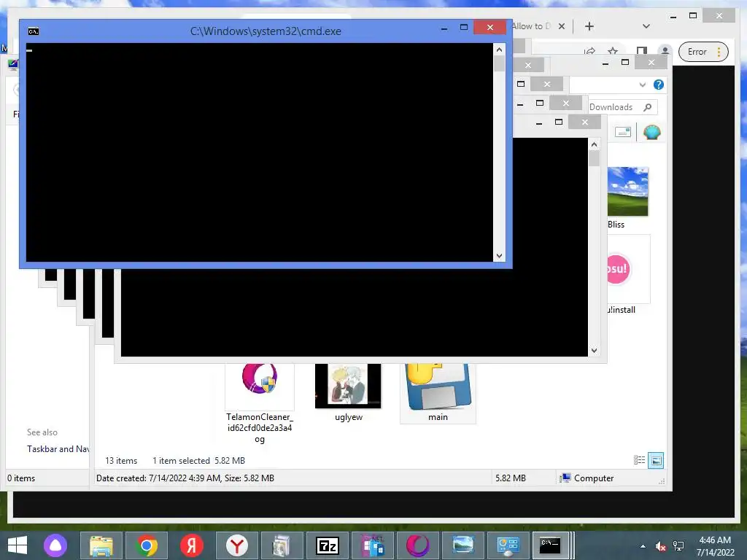Open Yandex Browser 'Y' taskbar icon
The image size is (747, 560).
coord(237,545)
